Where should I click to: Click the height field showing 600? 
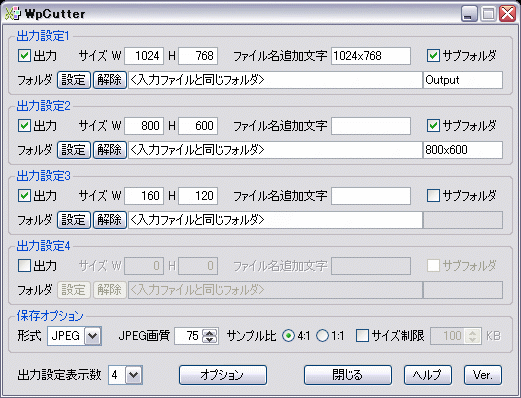point(198,126)
